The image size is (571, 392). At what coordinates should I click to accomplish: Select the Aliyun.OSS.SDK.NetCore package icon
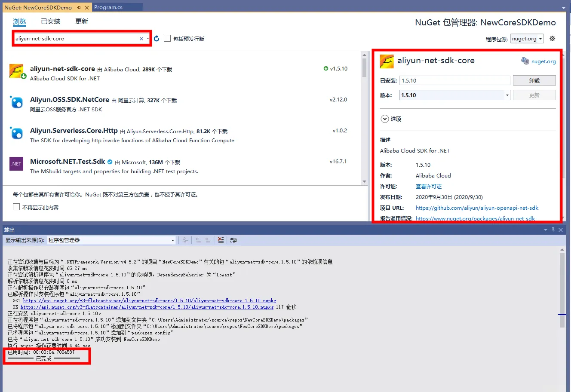tap(17, 102)
